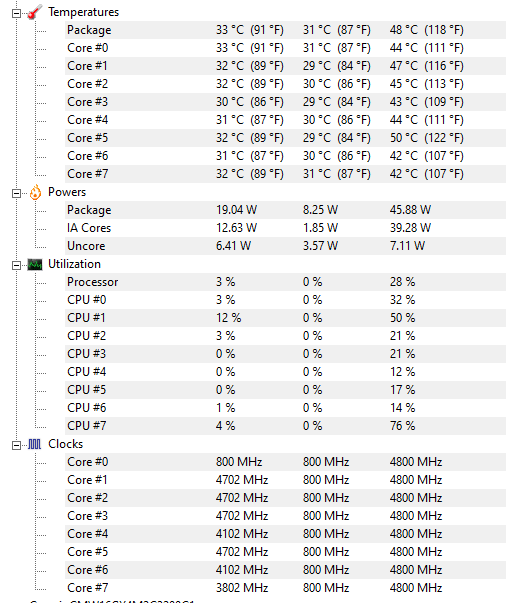Collapse the Utilization tree node

click(16, 265)
